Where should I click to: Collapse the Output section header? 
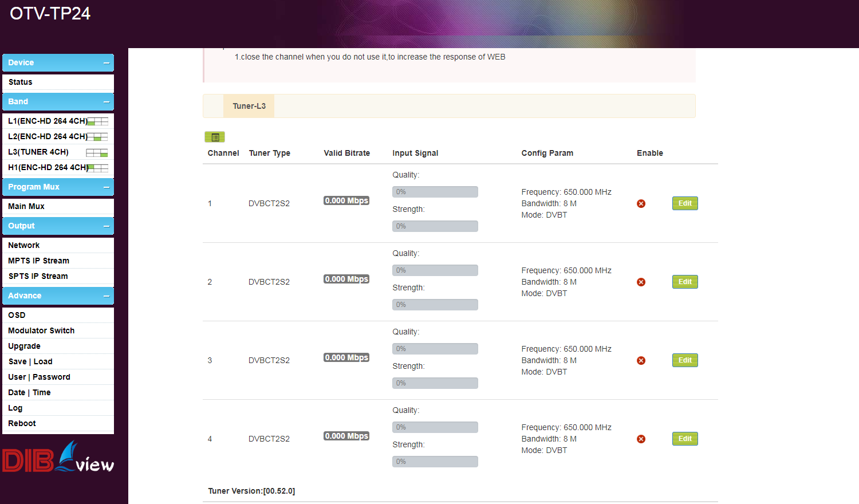107,226
